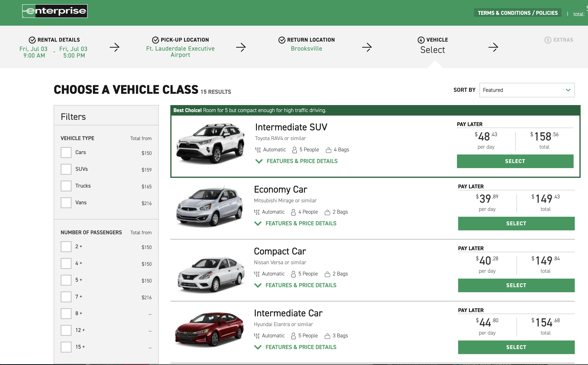The width and height of the screenshot is (588, 365).
Task: Click the Compact Car title
Action: click(x=280, y=251)
